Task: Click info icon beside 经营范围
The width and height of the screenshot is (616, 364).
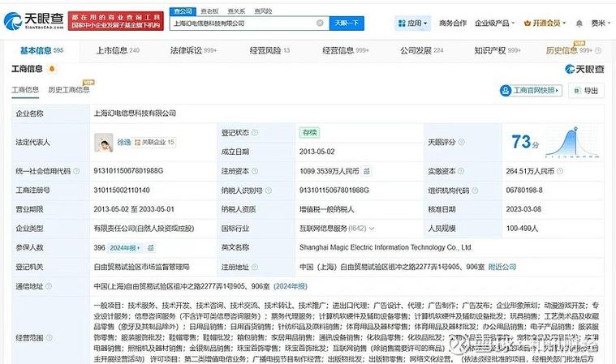Action: (50, 337)
